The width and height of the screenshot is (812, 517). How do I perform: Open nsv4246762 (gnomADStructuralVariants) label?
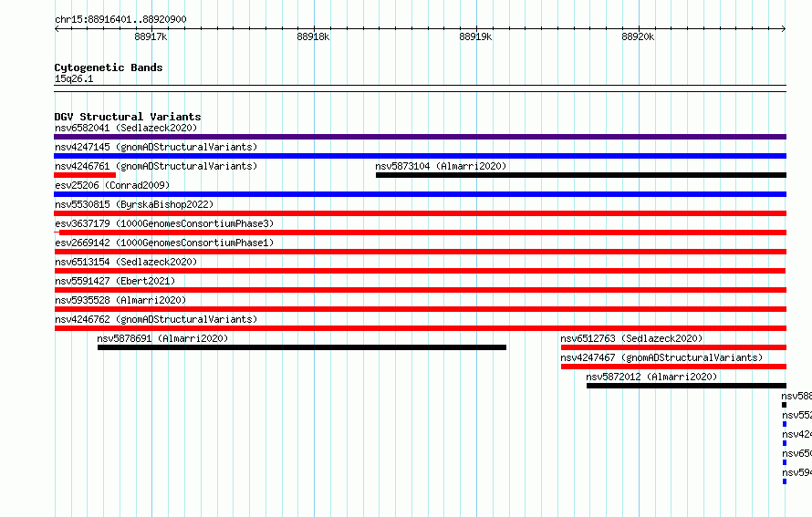156,319
